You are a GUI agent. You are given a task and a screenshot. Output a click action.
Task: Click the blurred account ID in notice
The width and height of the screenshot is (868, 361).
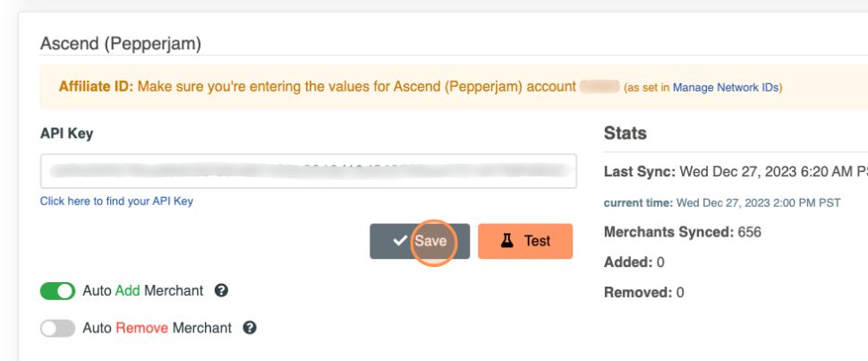tap(600, 87)
